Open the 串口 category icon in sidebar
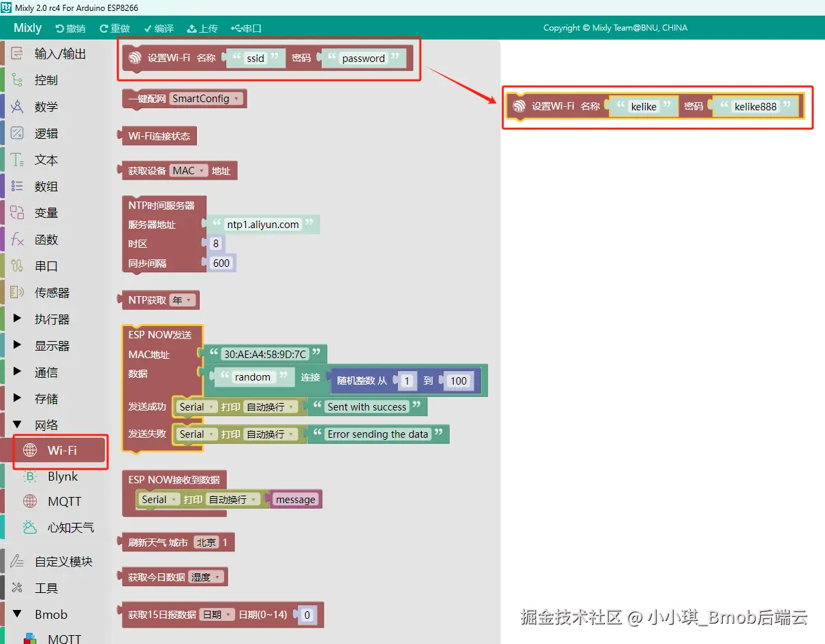 click(x=18, y=266)
